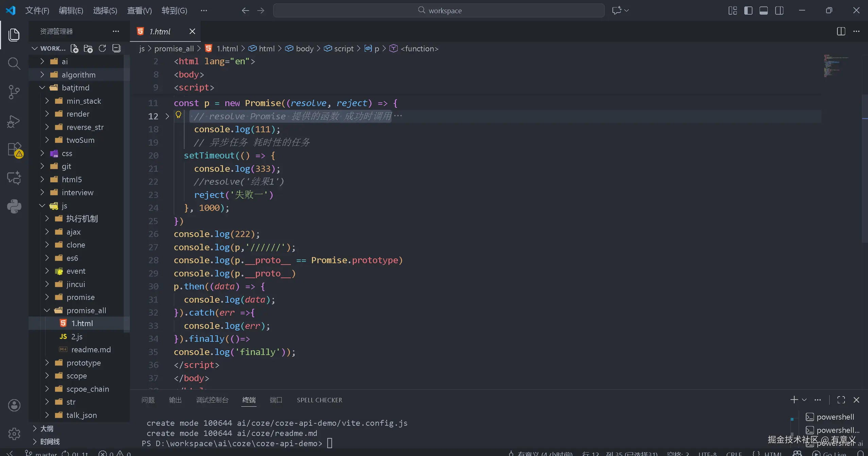
Task: Toggle the primary sidebar visibility
Action: (748, 11)
